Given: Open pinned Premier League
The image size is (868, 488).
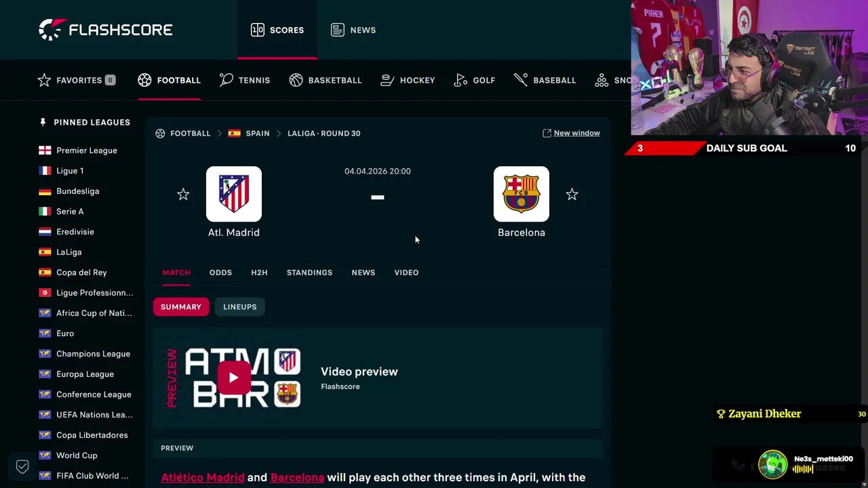Looking at the screenshot, I should point(87,150).
